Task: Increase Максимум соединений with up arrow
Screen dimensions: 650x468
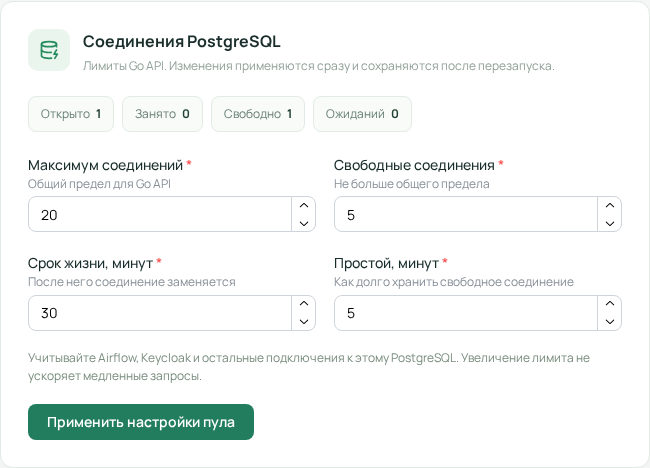Action: coord(304,205)
